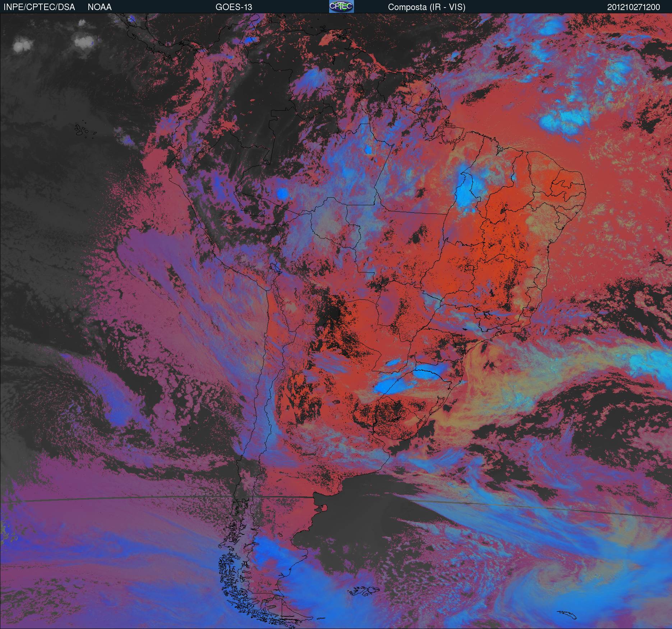Screen dimensions: 672x629
Task: Click the Composta (IR - VIS) title
Action: click(x=427, y=7)
